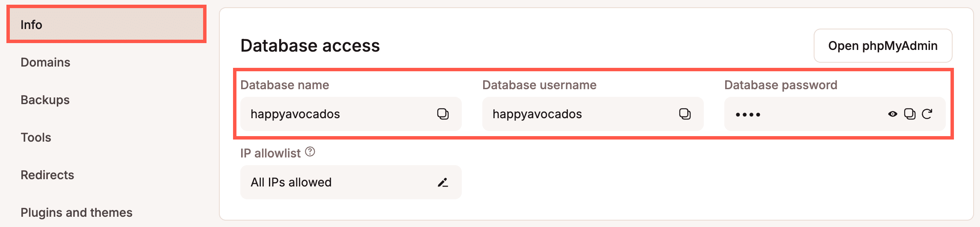Image resolution: width=980 pixels, height=227 pixels.
Task: Open the Backups section
Action: pyautogui.click(x=45, y=100)
